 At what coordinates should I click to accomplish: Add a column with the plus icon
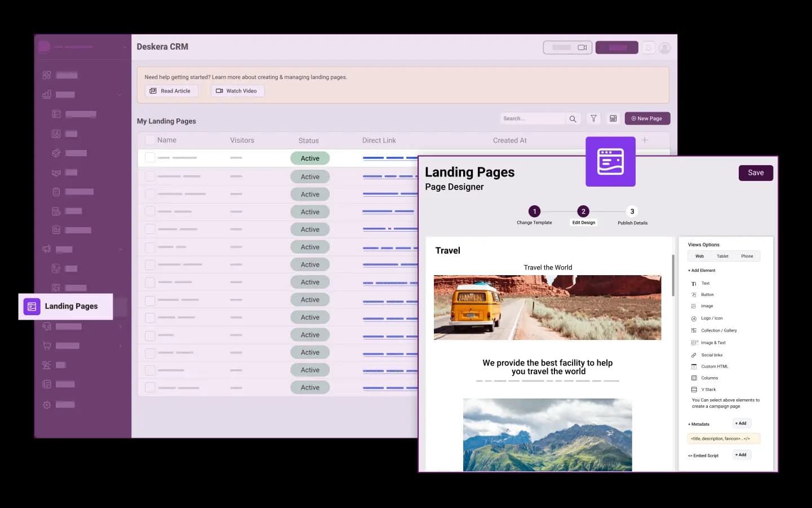(x=645, y=140)
